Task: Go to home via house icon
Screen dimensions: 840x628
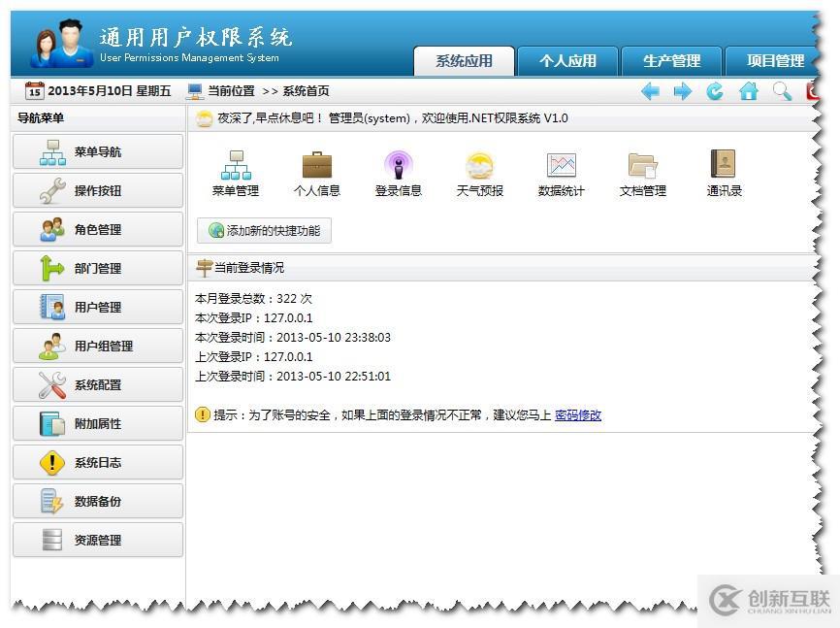Action: [749, 91]
